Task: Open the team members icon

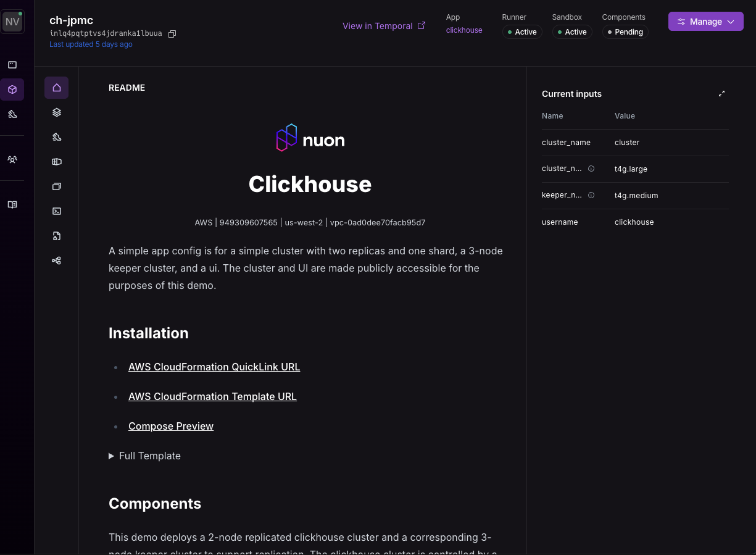Action: [x=12, y=159]
